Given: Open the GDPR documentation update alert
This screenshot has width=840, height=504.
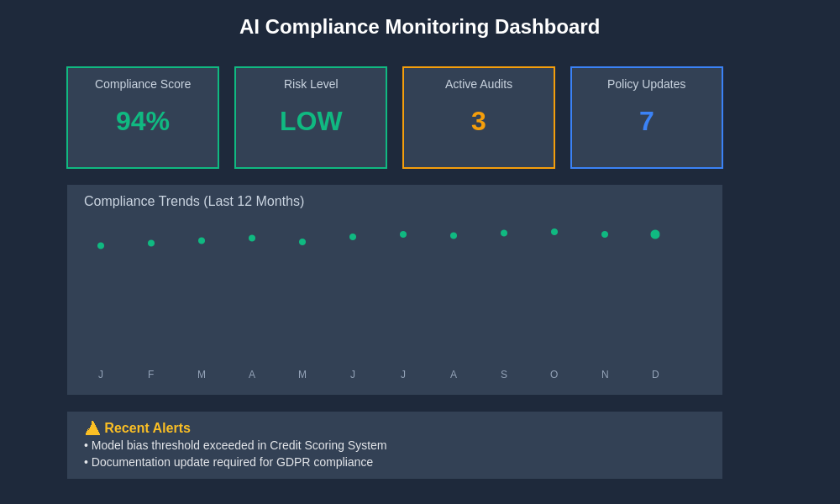Looking at the screenshot, I should point(228,462).
